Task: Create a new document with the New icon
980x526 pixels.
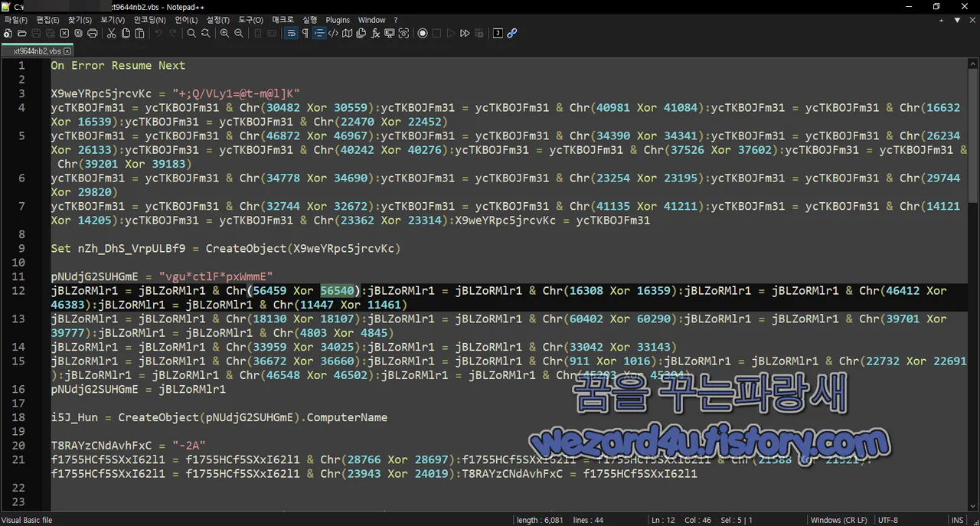Action: [8, 34]
